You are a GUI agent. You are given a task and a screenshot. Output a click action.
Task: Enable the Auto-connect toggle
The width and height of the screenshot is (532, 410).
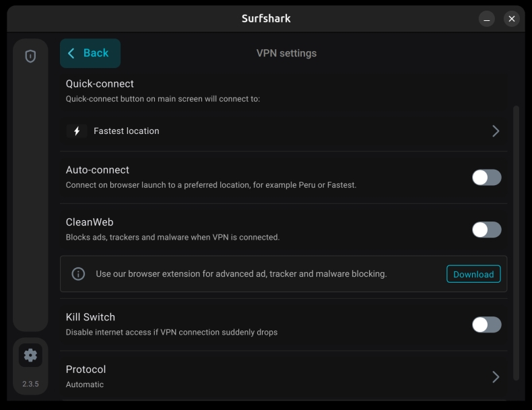pos(486,177)
